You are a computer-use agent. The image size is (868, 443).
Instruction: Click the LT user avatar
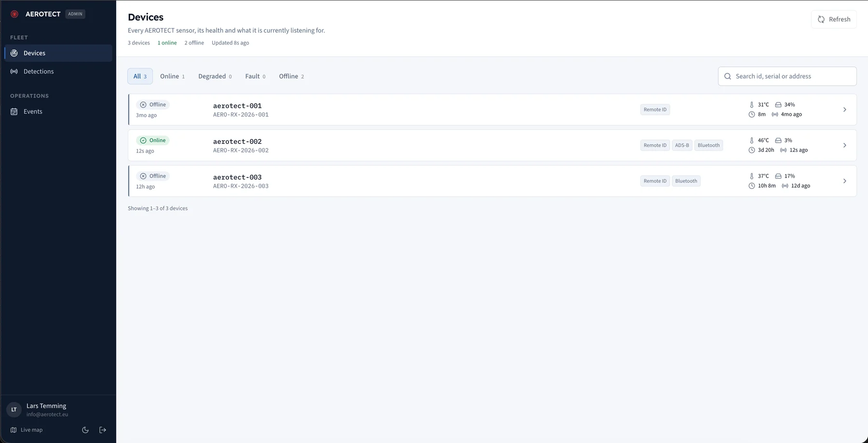14,410
